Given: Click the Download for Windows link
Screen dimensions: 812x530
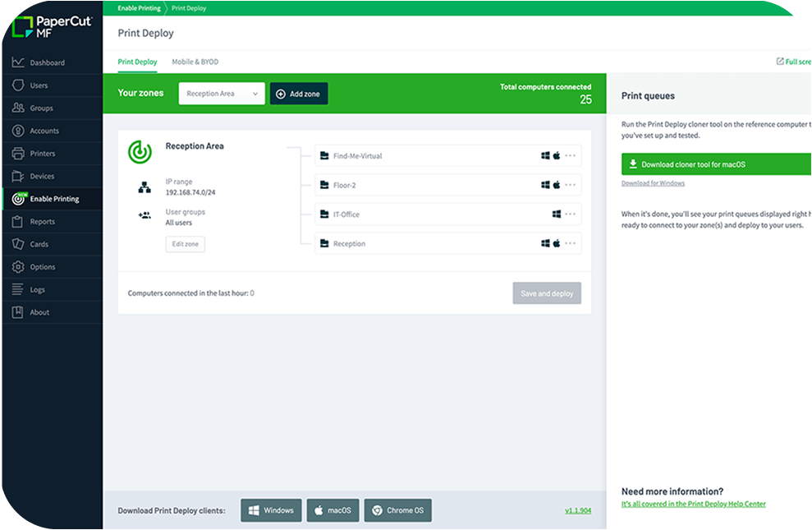Looking at the screenshot, I should (x=653, y=183).
